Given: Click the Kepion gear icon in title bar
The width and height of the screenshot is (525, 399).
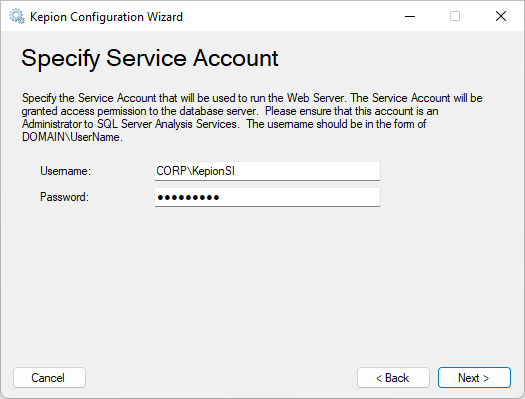Looking at the screenshot, I should [x=17, y=16].
